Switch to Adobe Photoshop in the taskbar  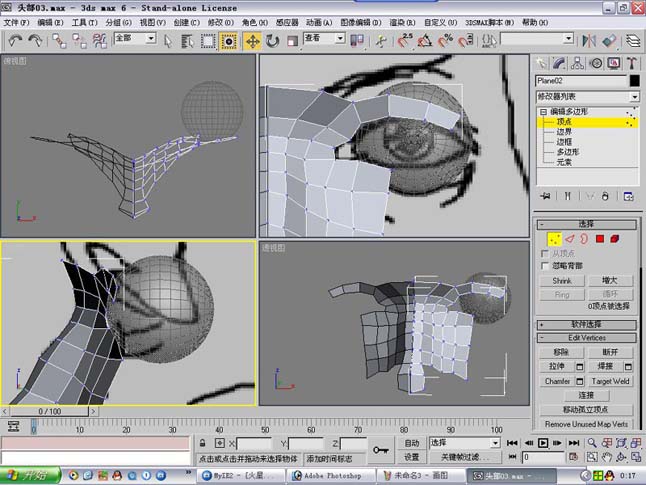(x=331, y=476)
